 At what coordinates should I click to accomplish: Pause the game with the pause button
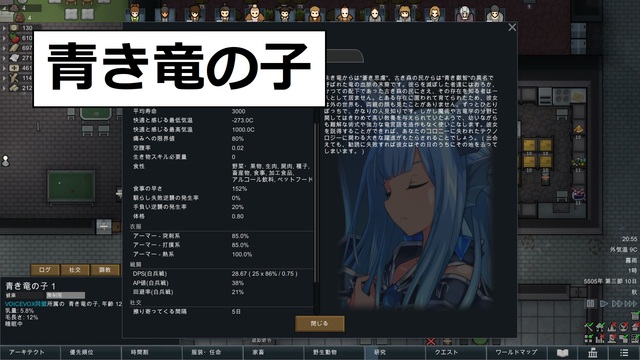pos(591,304)
